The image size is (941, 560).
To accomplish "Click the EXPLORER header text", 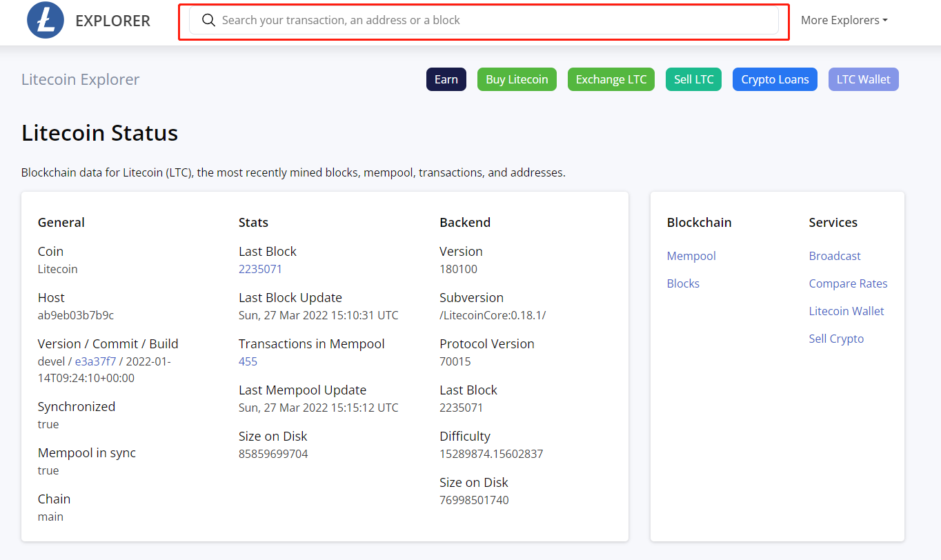I will 112,21.
